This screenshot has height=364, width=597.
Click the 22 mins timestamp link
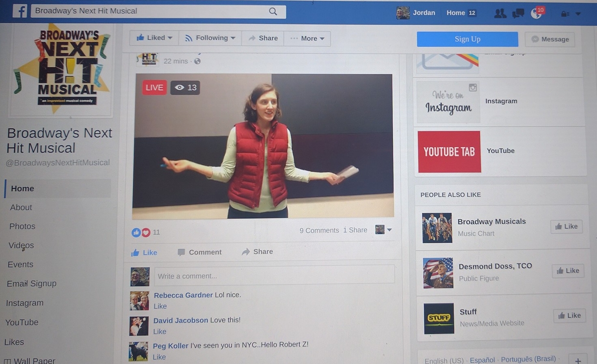[x=176, y=61]
